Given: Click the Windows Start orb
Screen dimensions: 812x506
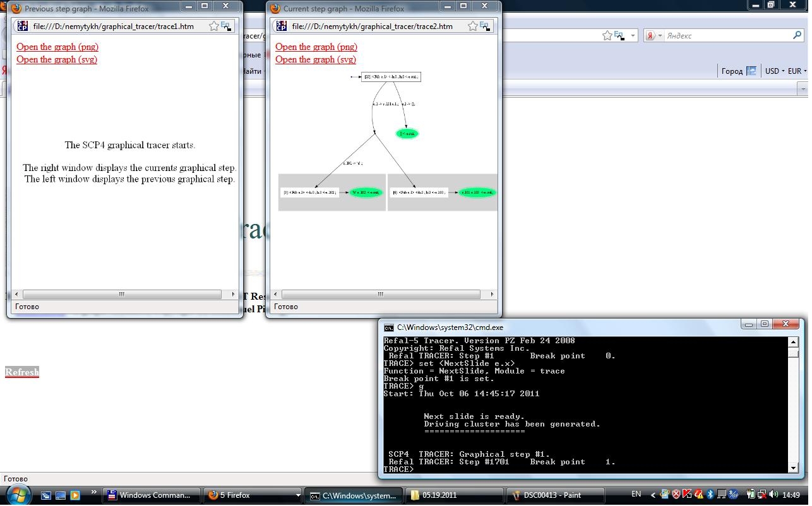Looking at the screenshot, I should pyautogui.click(x=18, y=495).
